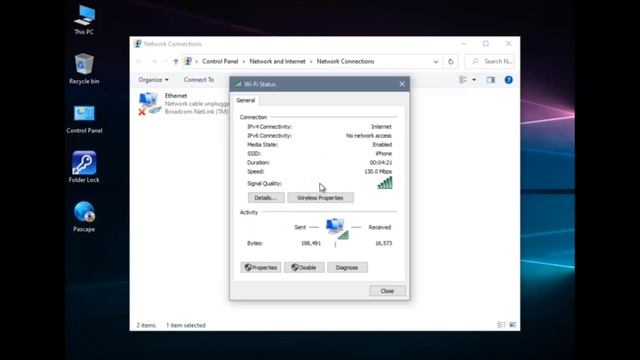Open Wireless Properties
The height and width of the screenshot is (360, 640).
[x=320, y=198]
